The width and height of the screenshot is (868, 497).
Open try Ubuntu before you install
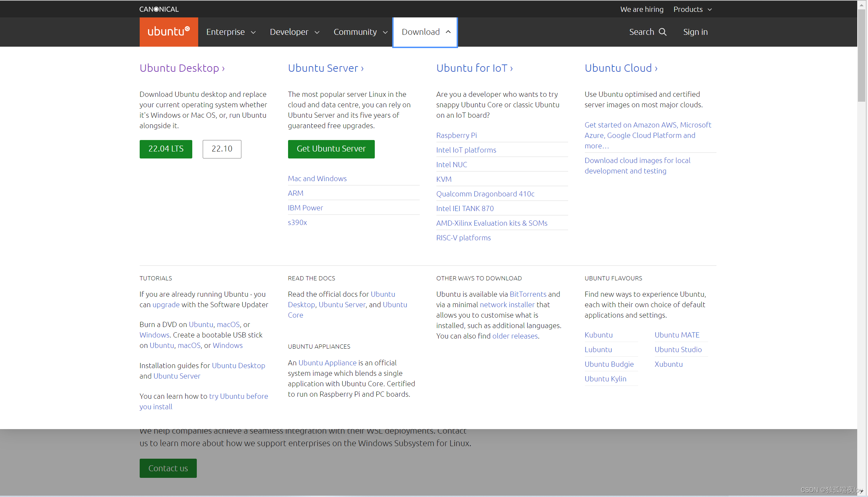pyautogui.click(x=204, y=401)
